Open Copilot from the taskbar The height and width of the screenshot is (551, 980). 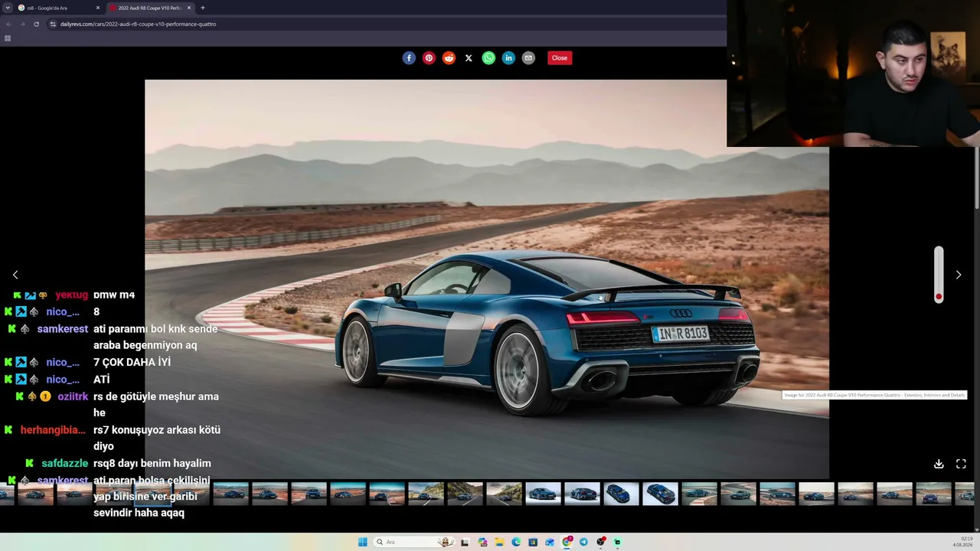point(482,542)
